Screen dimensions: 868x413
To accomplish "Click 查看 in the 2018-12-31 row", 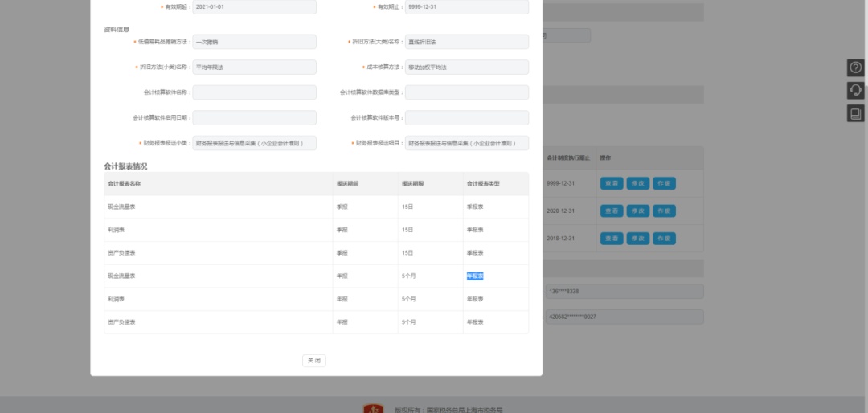I will 612,239.
